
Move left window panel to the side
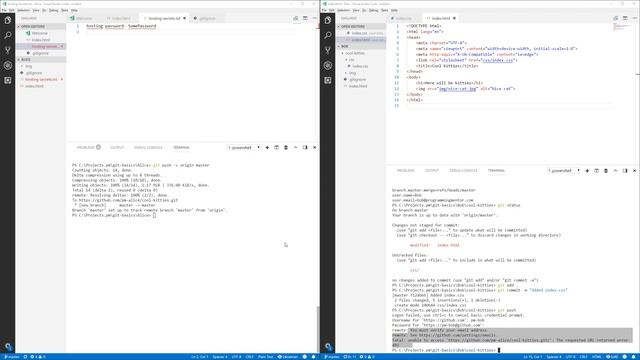point(305,147)
